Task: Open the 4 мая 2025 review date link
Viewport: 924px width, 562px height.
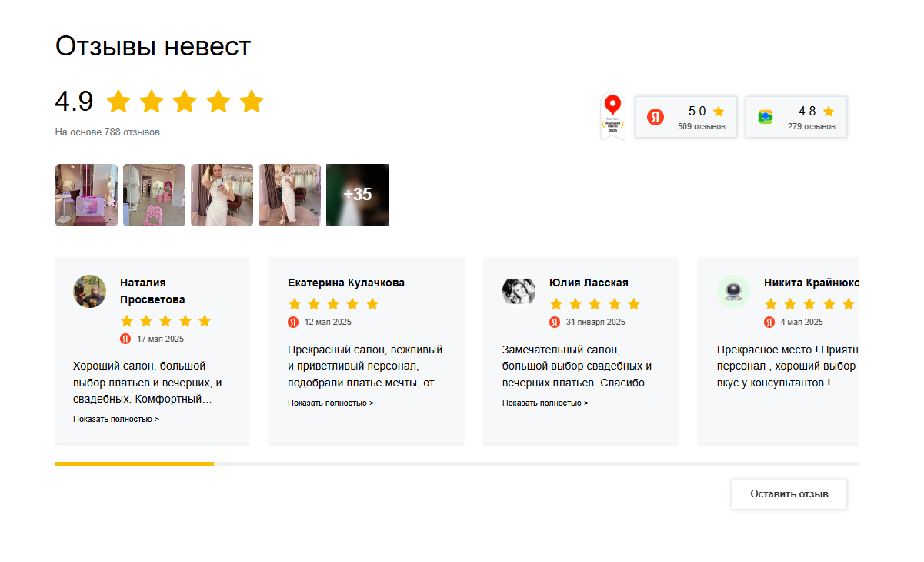Action: pyautogui.click(x=802, y=322)
